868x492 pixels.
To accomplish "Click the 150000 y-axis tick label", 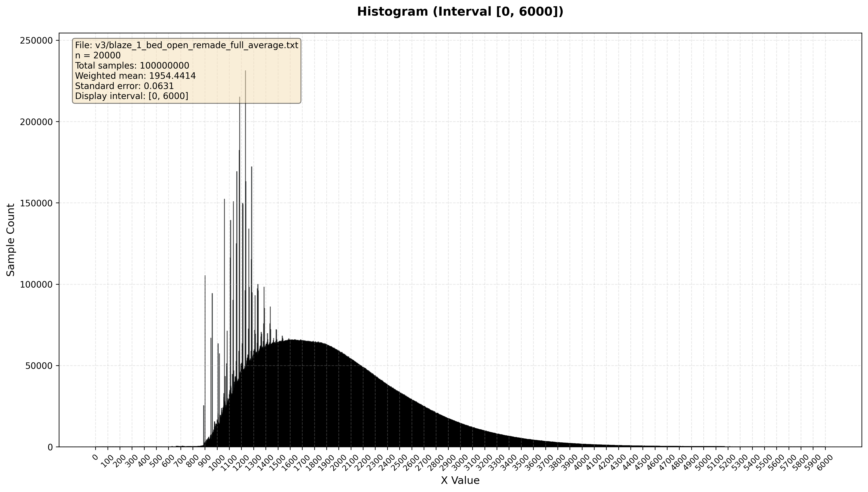I will 36,203.
